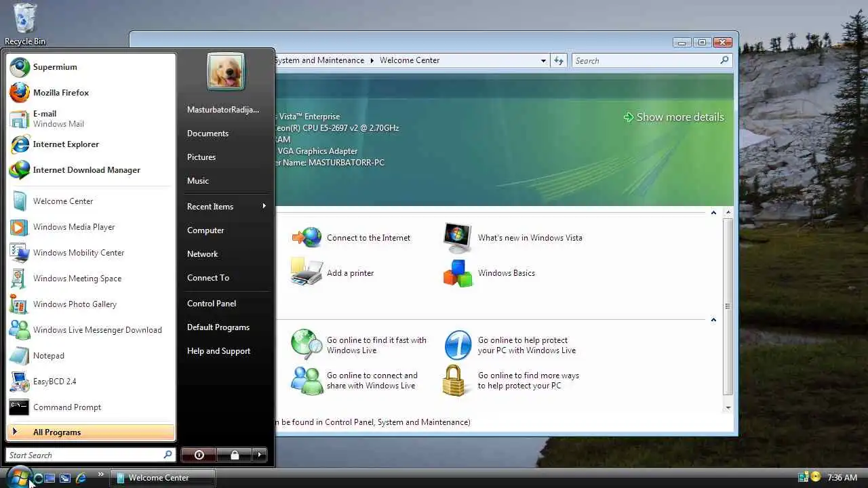Open Mozilla Firefox from pinned programs
Viewport: 868px width, 488px height.
click(x=90, y=93)
